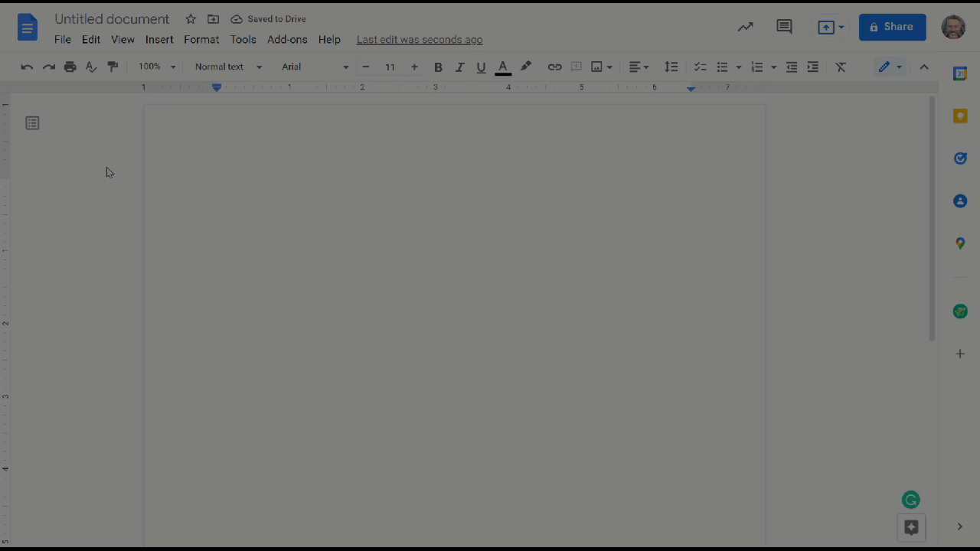
Task: Insert an image from toolbar
Action: [x=596, y=67]
